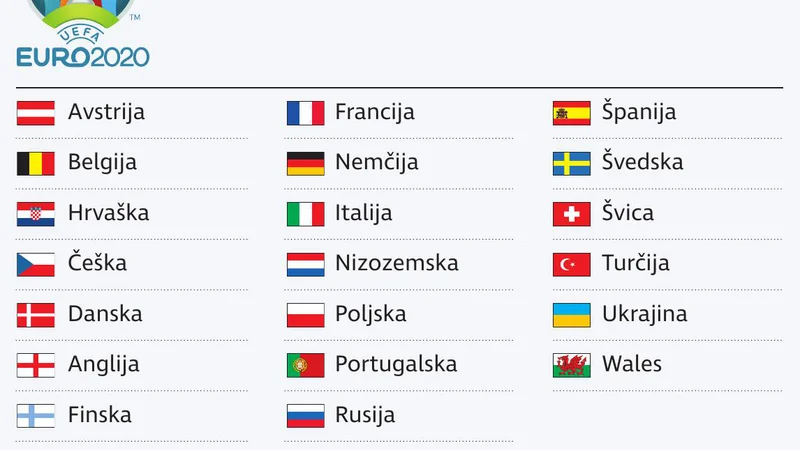The width and height of the screenshot is (800, 450).
Task: Click the Welsh dragon flag
Action: (571, 365)
